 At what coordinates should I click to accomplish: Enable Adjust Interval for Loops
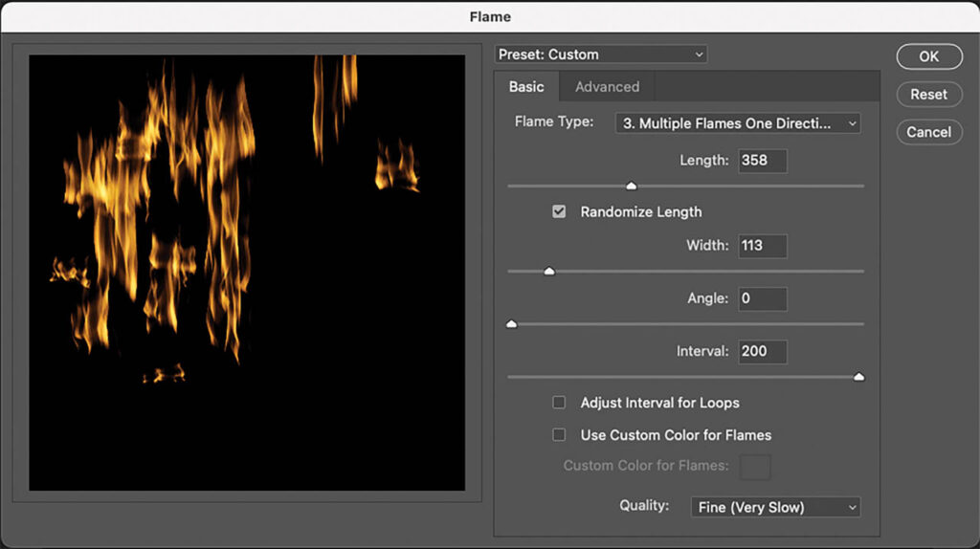pos(559,403)
